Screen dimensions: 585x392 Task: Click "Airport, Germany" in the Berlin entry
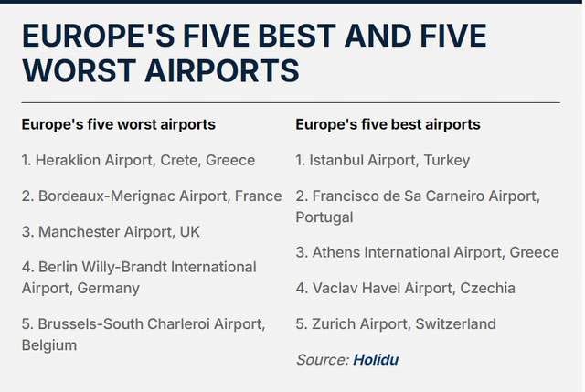(80, 289)
